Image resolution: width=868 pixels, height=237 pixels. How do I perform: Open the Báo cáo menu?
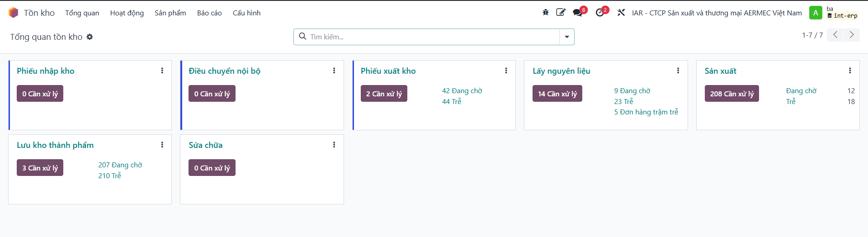209,13
